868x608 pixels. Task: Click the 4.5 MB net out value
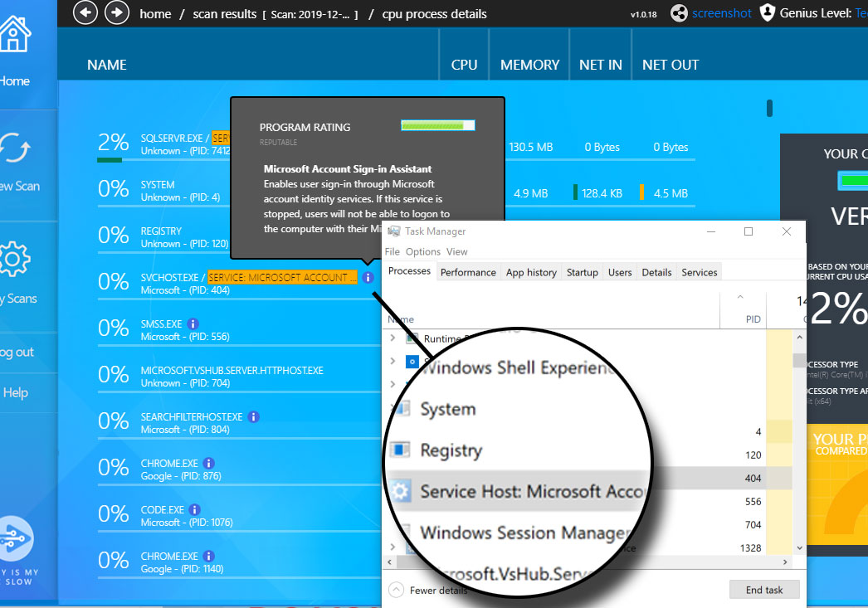(671, 193)
